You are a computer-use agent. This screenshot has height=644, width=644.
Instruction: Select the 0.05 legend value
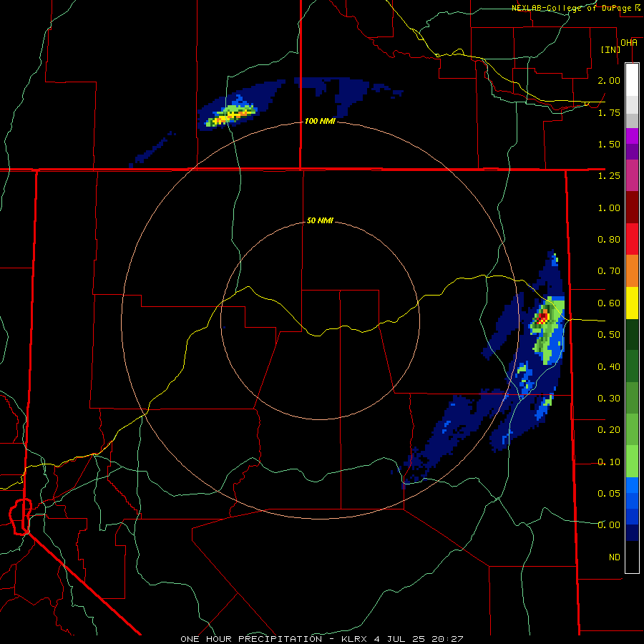tap(609, 493)
